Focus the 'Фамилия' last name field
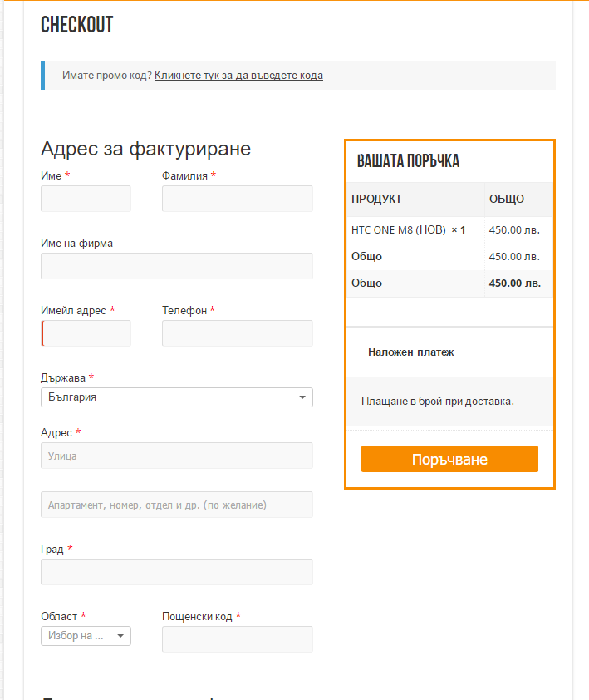Image resolution: width=589 pixels, height=700 pixels. coord(238,199)
